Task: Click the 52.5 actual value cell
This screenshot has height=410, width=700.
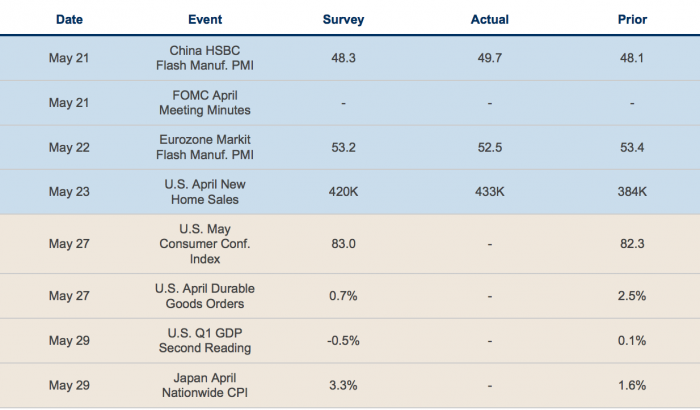Action: 490,147
